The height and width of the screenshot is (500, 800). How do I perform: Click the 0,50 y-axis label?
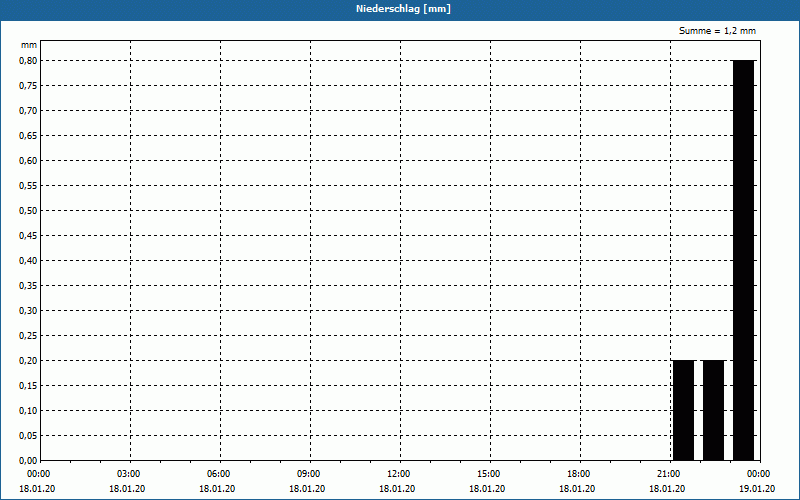(28, 211)
